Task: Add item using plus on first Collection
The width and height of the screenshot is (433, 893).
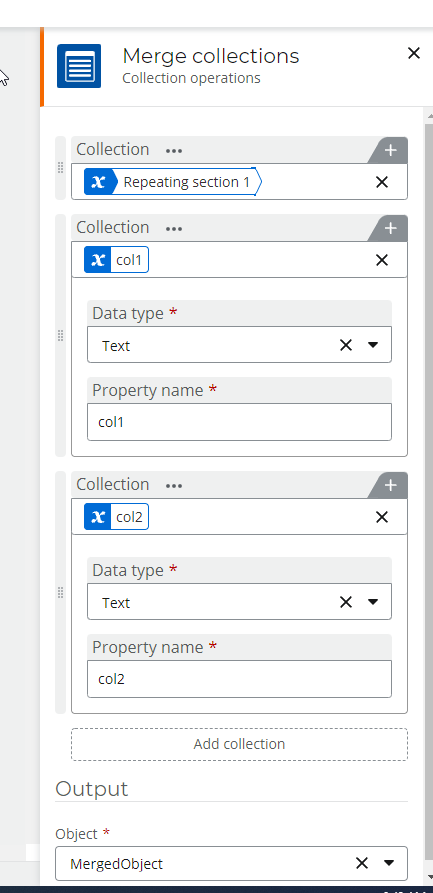Action: [x=390, y=150]
